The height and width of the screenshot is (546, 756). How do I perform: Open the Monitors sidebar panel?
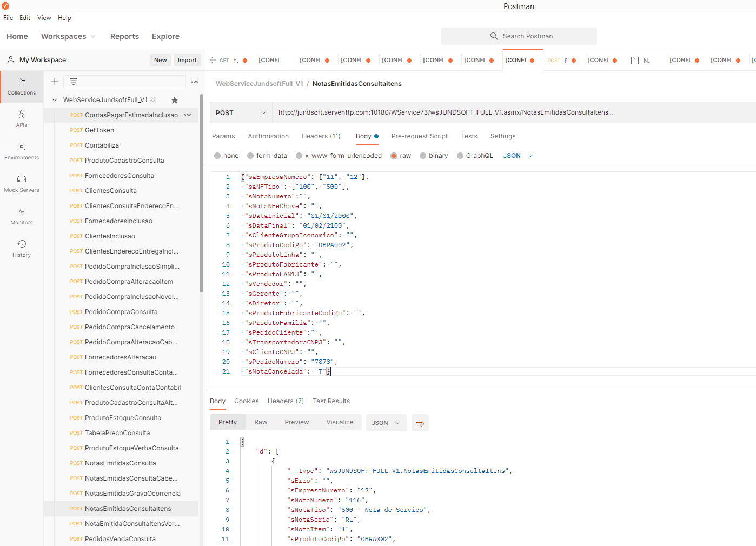click(22, 216)
